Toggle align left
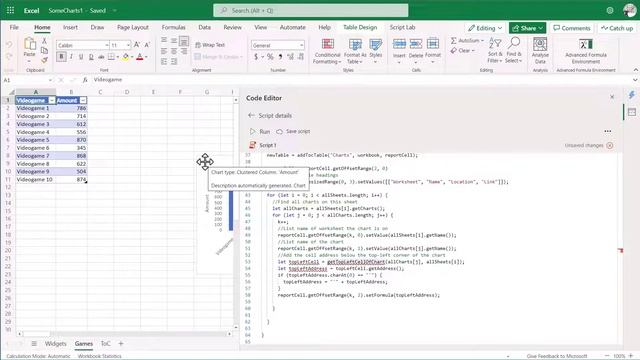640x360 pixels. tap(164, 51)
